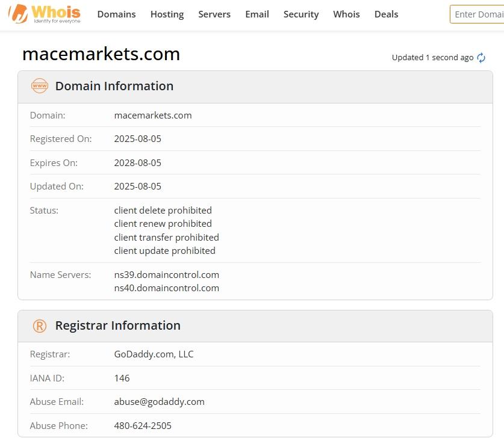Click the Expires On: label
Screen dimensions: 504x444
coord(54,163)
